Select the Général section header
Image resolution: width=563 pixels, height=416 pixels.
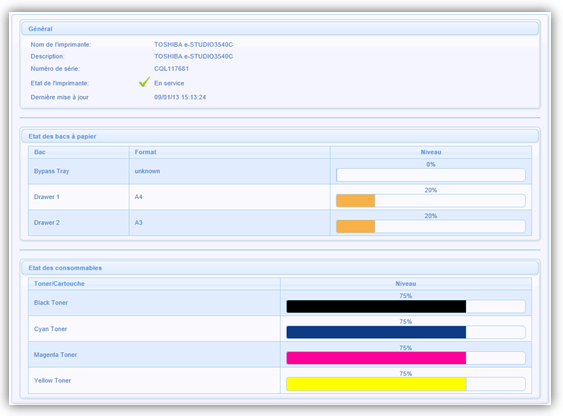280,28
